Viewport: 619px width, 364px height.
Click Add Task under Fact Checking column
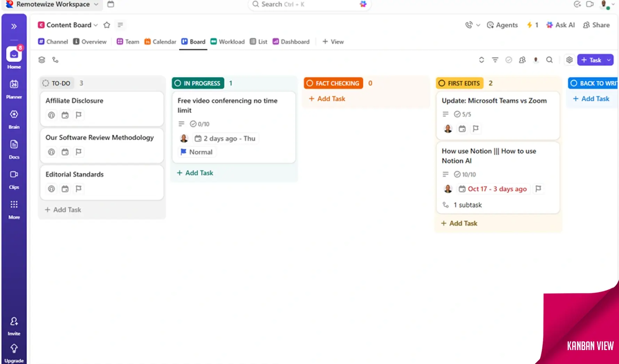coord(327,99)
